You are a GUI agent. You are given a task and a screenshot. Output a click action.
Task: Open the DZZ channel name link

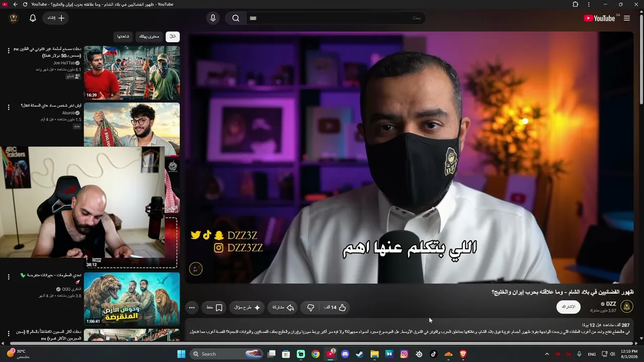coord(611,304)
